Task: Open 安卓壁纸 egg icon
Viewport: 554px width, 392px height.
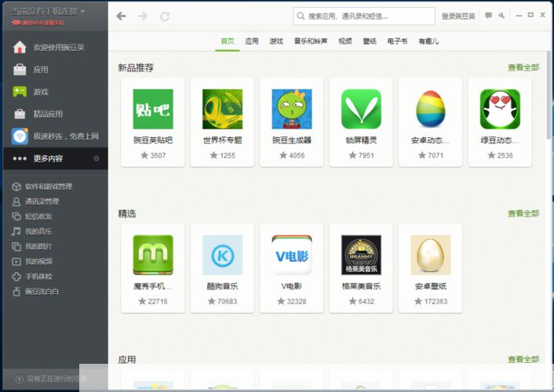Action: point(431,255)
